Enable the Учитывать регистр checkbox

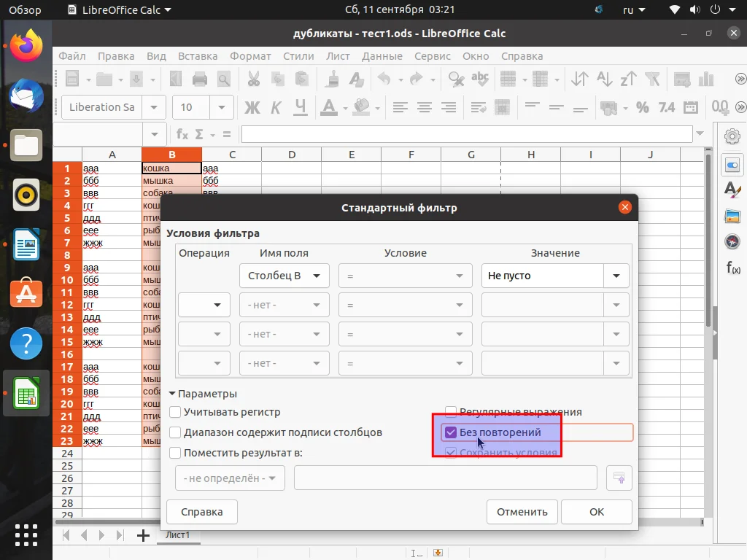[174, 412]
